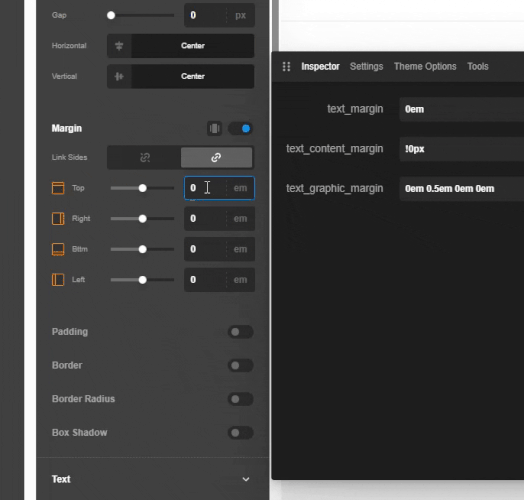Open the Horizontal Center alignment dropdown

coord(180,46)
